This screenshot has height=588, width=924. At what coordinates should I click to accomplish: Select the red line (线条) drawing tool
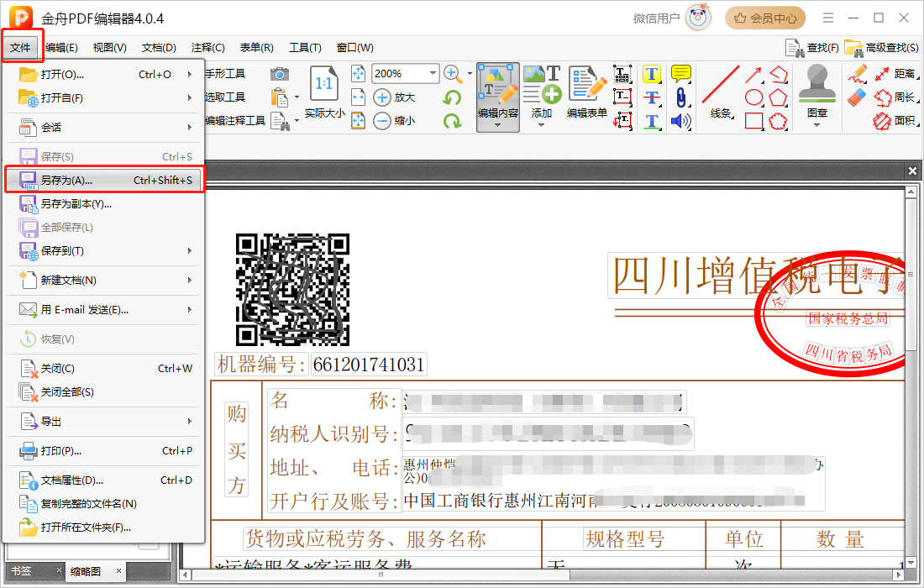click(721, 92)
